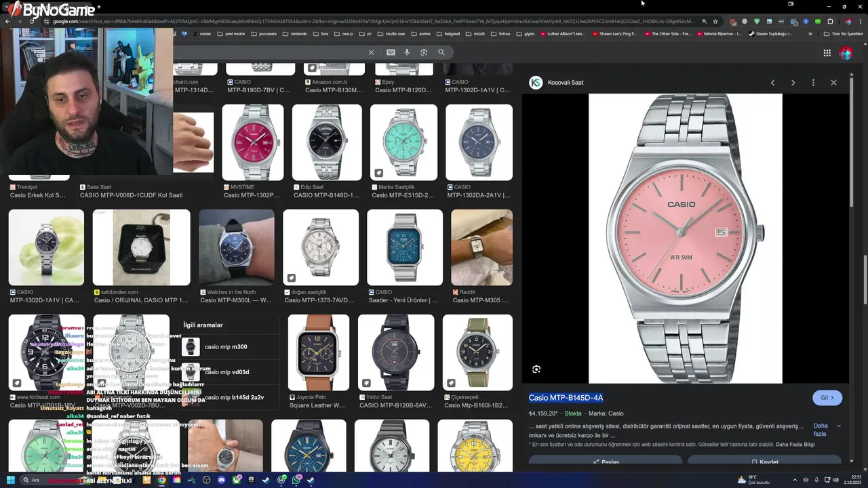Open taskbar weather widget showing 18°C
The image size is (868, 488).
[x=755, y=480]
